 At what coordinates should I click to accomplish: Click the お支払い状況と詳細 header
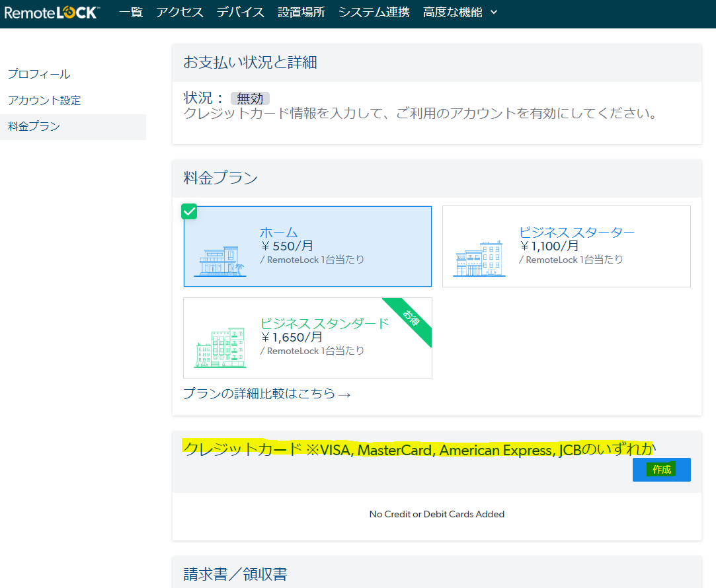coord(250,63)
